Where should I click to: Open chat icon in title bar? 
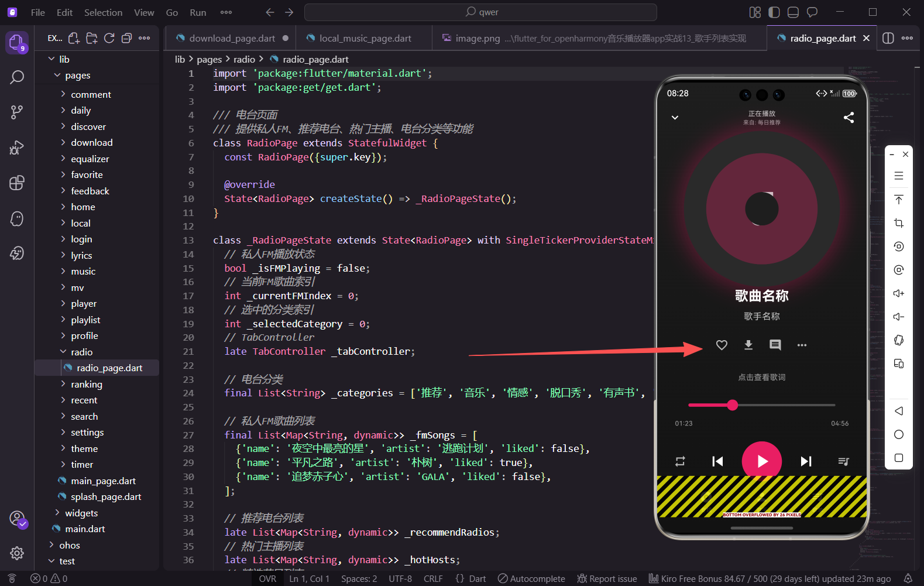point(812,12)
